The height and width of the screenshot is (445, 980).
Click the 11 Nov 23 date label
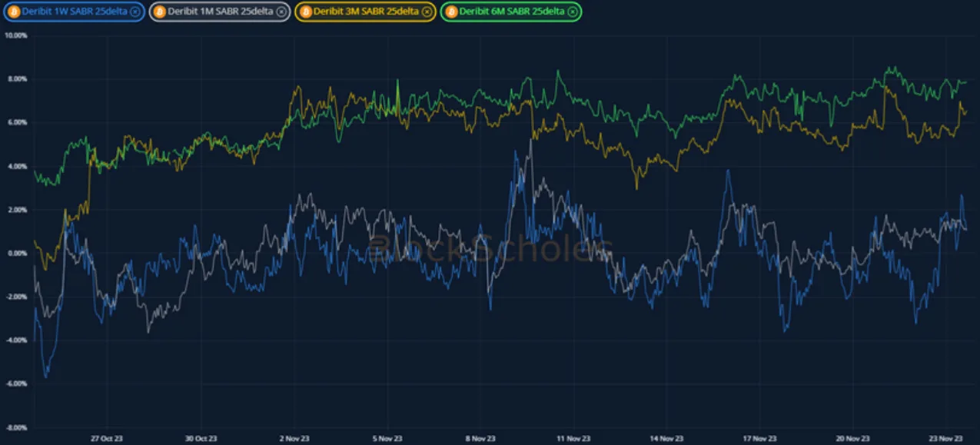tap(573, 438)
